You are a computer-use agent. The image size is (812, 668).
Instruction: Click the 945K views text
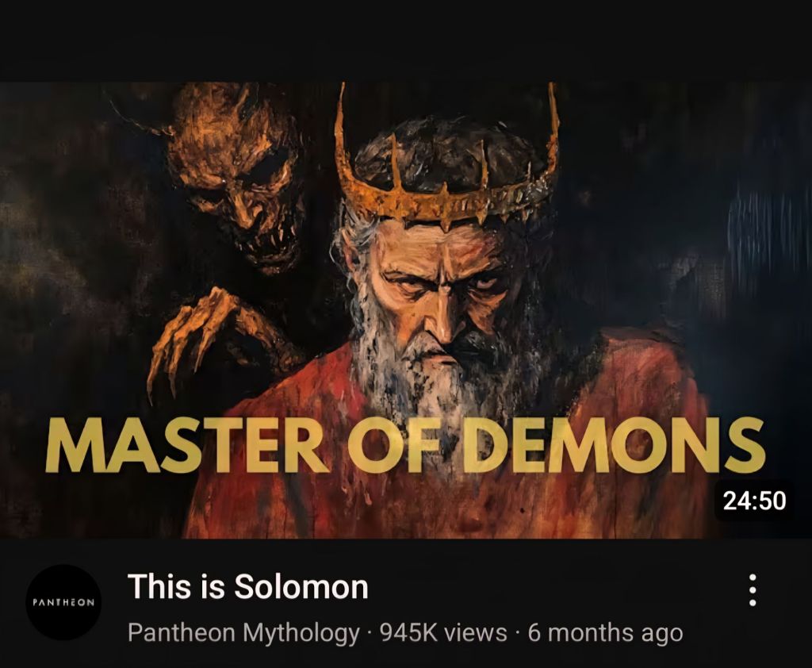(443, 633)
